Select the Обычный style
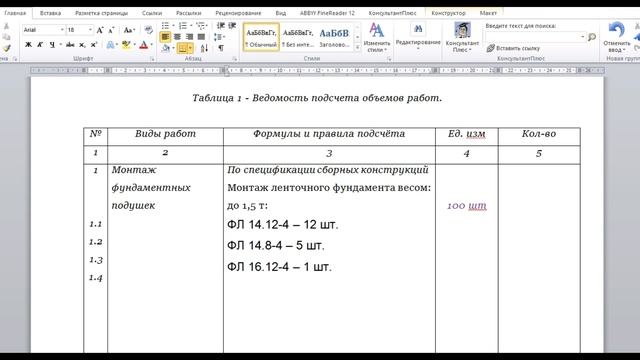640x360 pixels. [261, 37]
